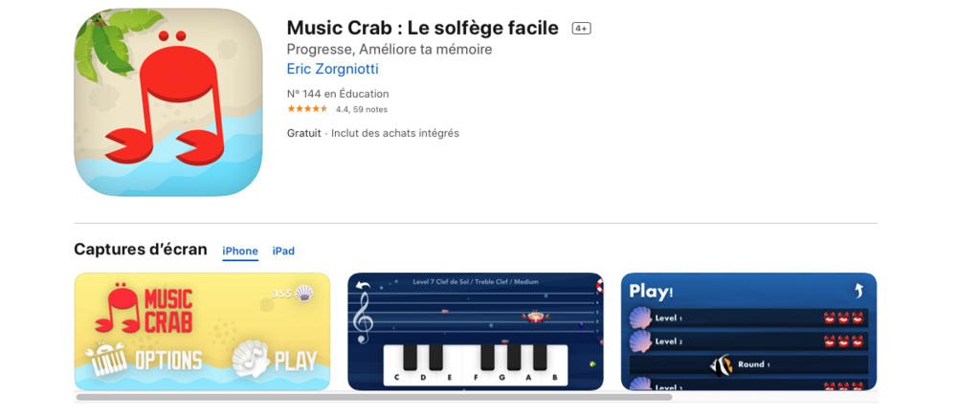Click the back arrow in piano screenshot
The width and height of the screenshot is (980, 416).
pyautogui.click(x=363, y=285)
